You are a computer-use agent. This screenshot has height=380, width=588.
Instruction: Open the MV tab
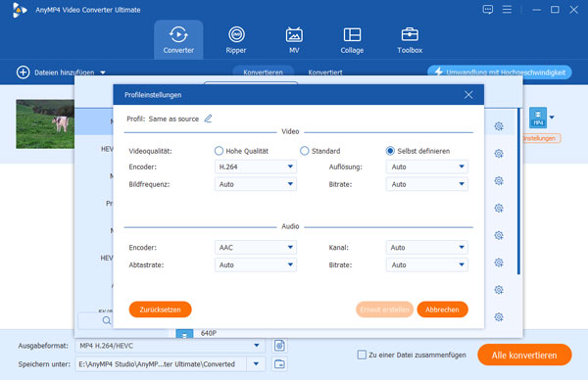[294, 40]
